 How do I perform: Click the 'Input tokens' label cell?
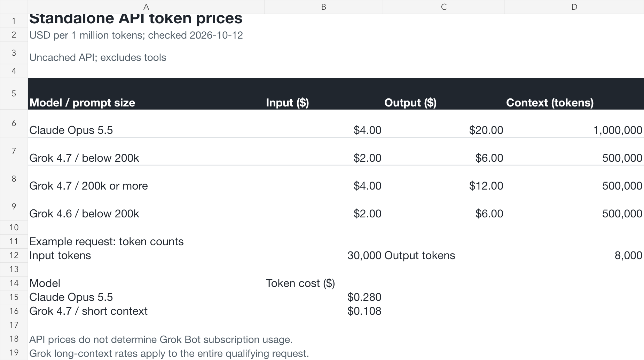coord(146,256)
